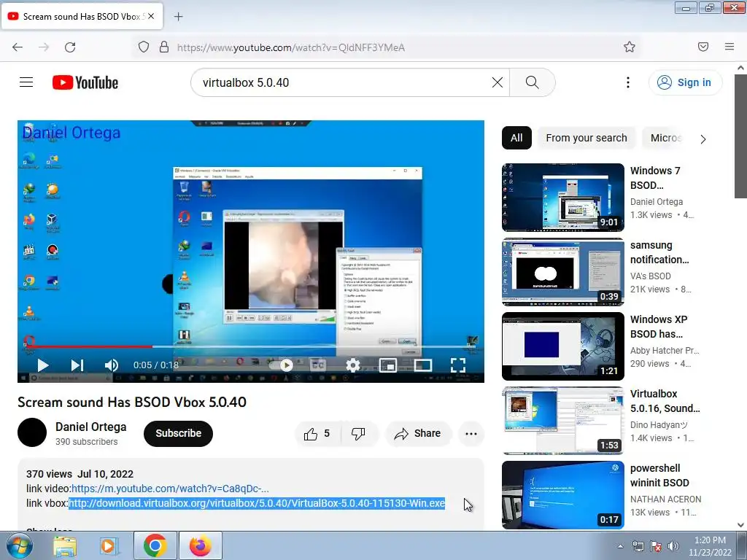View site security padlock info
The image size is (747, 560).
(x=164, y=47)
